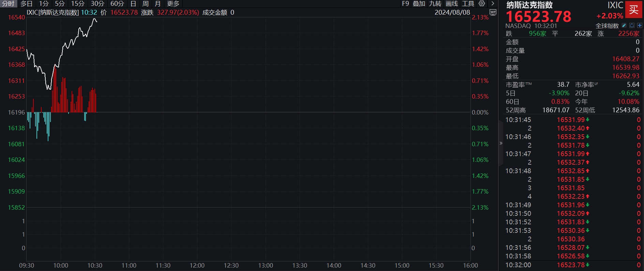
Task: Select the 周 weekly chart tab
Action: pos(146,4)
